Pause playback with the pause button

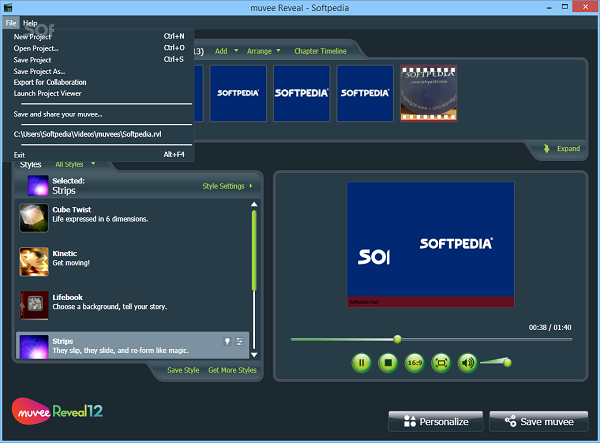[361, 362]
